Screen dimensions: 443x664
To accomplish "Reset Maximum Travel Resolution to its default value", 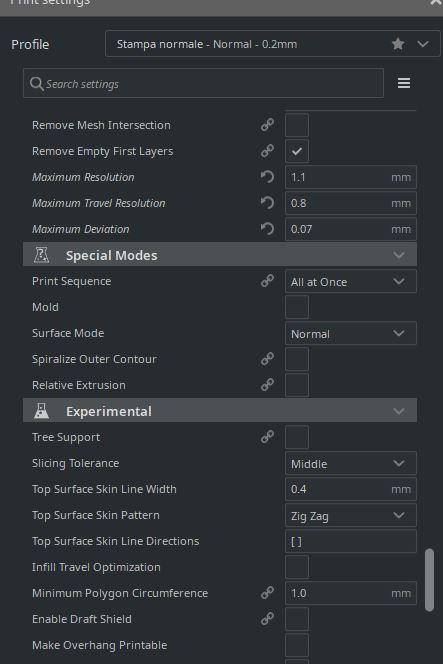I will tap(267, 203).
